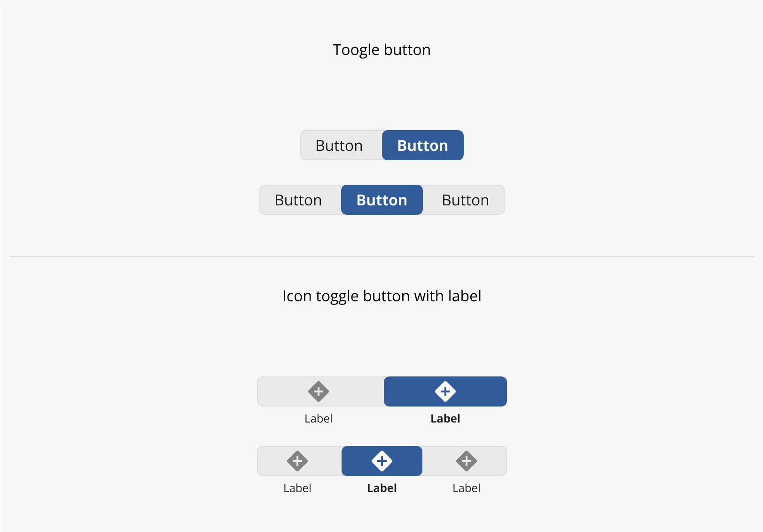763x532 pixels.
Task: Click the plain Label under the two-segment icon toggle
Action: [x=319, y=419]
